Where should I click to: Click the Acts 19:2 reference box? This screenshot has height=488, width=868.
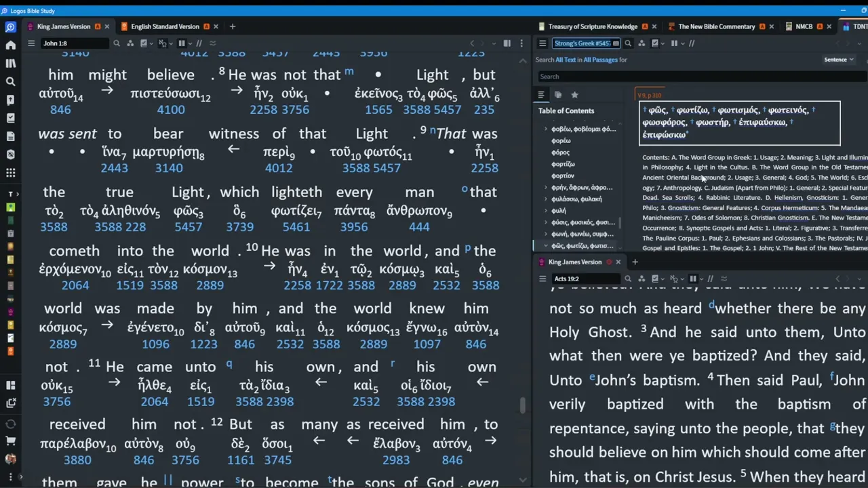pos(586,279)
